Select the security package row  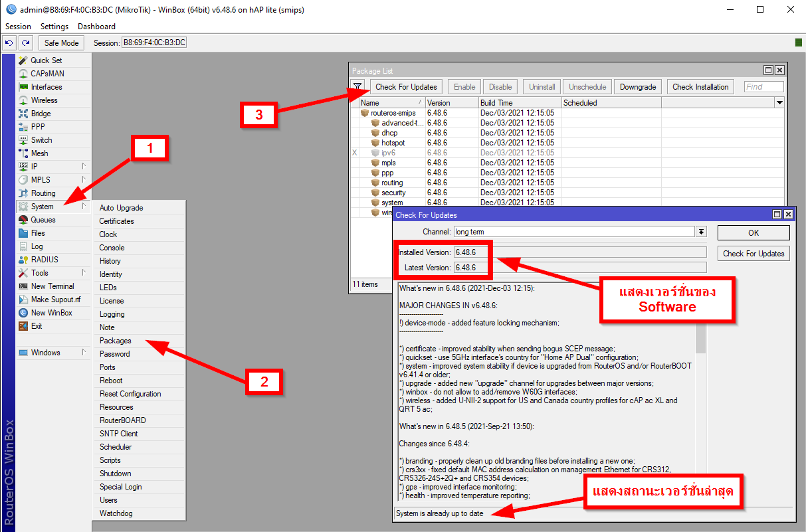567,193
